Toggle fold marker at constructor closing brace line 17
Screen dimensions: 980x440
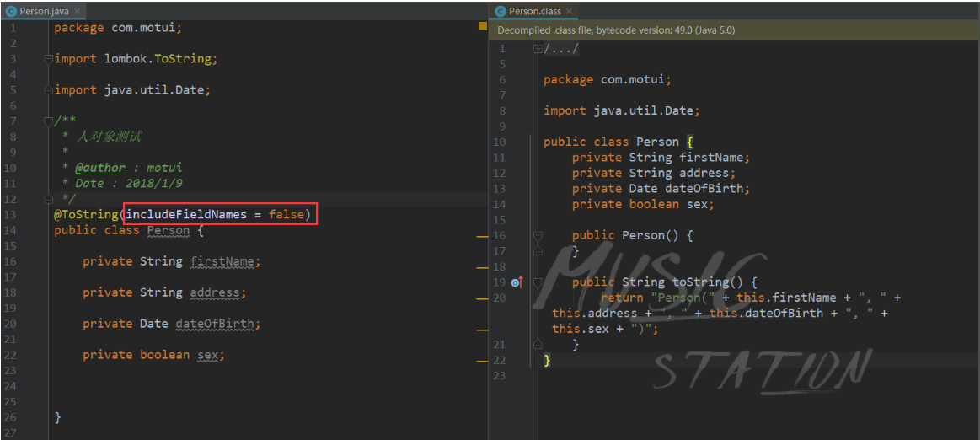(538, 251)
